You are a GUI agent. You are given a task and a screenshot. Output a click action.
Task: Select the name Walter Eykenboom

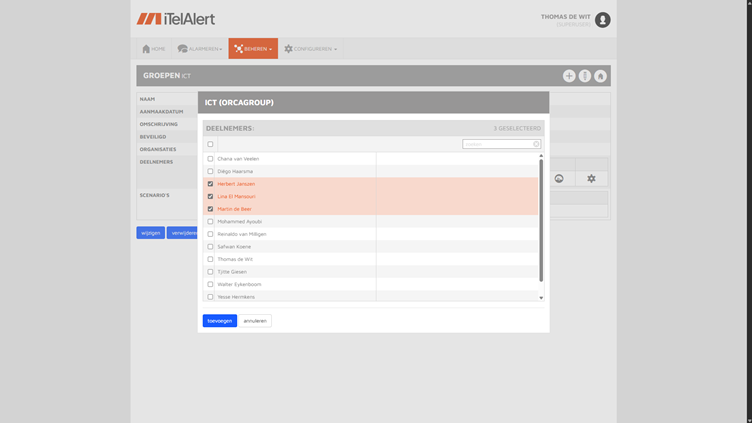(239, 284)
